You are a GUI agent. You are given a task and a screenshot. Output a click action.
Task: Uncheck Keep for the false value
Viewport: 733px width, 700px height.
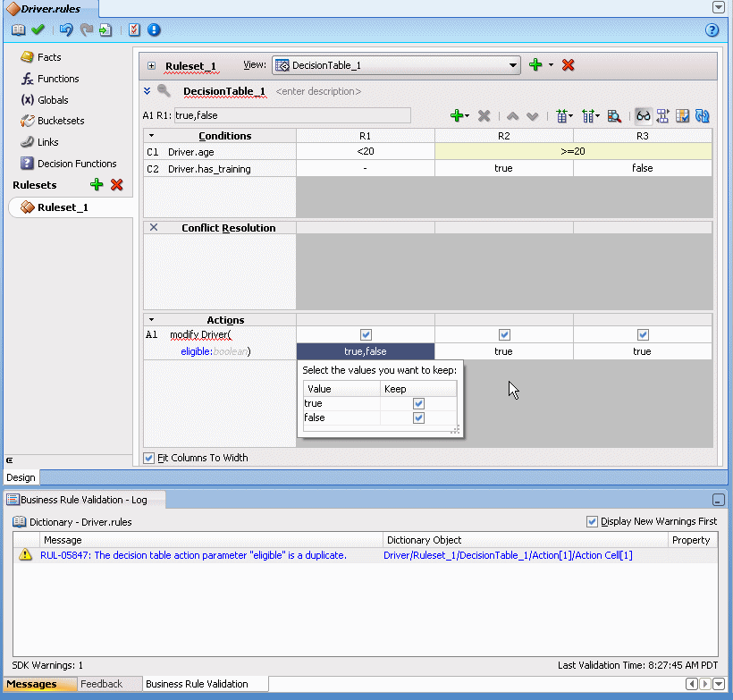(x=418, y=418)
